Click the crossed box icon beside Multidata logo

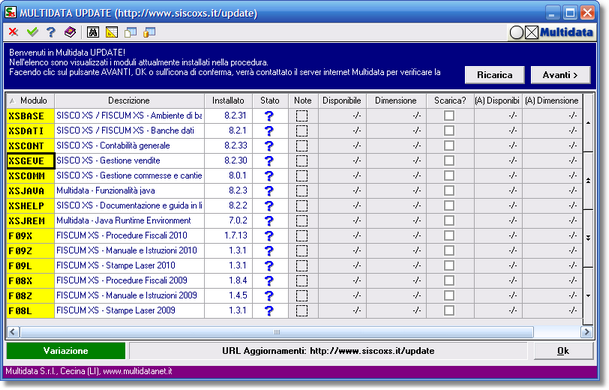point(531,33)
